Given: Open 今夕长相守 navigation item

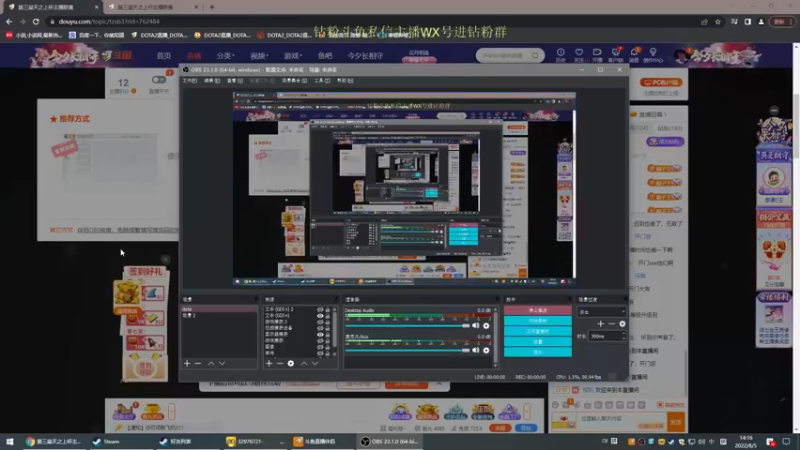Looking at the screenshot, I should click(x=365, y=56).
